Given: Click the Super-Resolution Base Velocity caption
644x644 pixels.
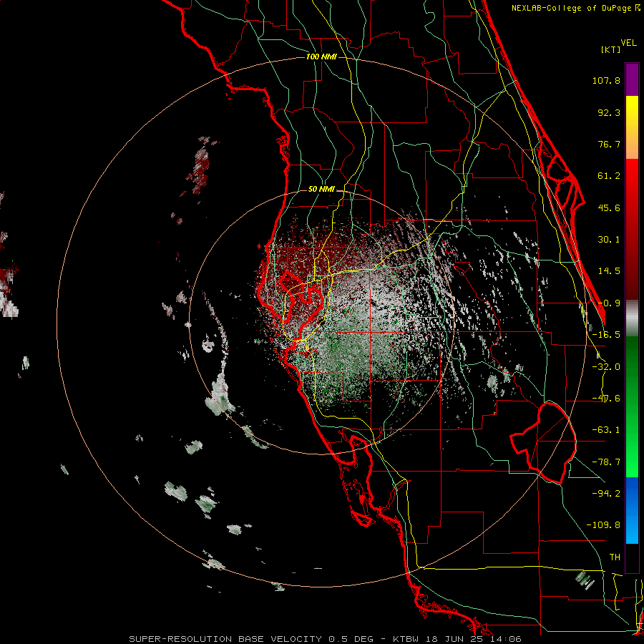Looking at the screenshot, I should 325,639.
